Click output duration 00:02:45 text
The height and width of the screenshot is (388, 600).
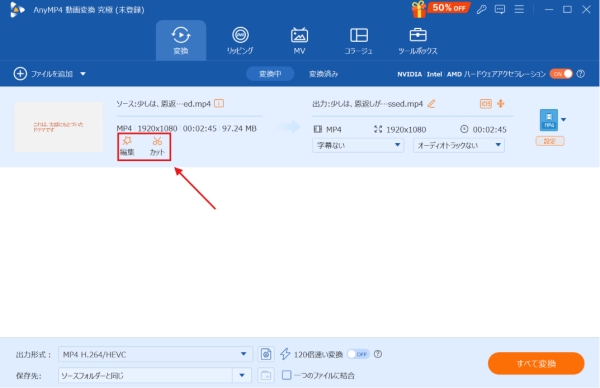click(489, 130)
